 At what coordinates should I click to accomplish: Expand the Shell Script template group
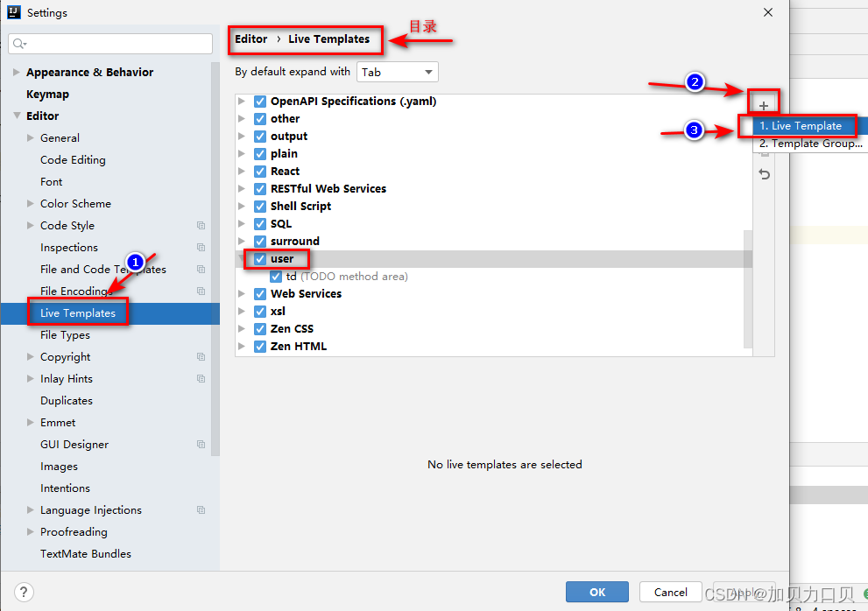point(243,207)
